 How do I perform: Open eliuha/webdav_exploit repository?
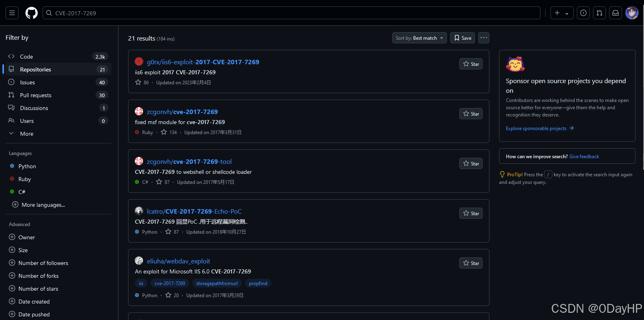tap(178, 261)
